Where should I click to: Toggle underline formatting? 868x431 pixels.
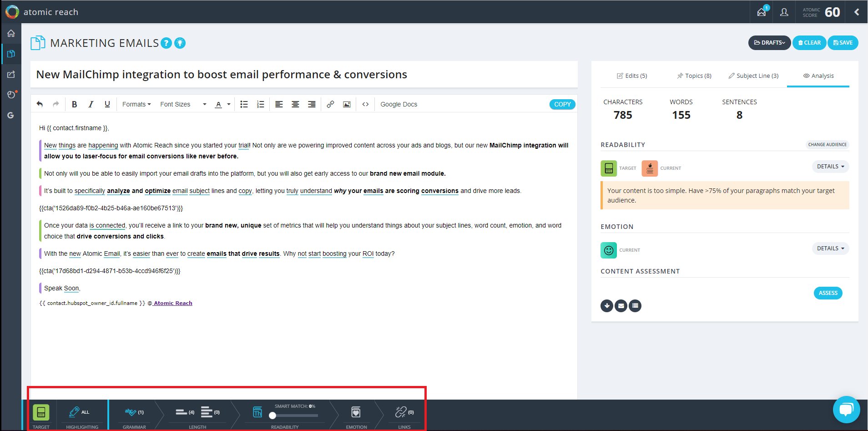pyautogui.click(x=107, y=104)
